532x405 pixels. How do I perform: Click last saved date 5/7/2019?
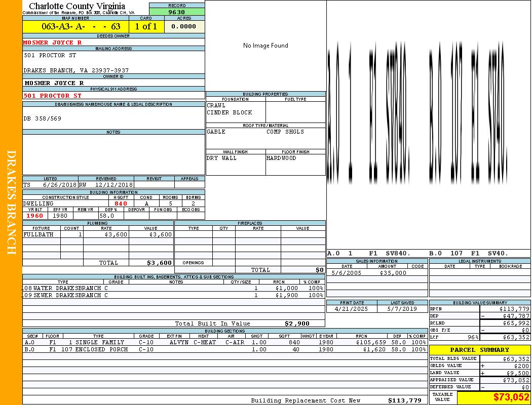click(402, 309)
